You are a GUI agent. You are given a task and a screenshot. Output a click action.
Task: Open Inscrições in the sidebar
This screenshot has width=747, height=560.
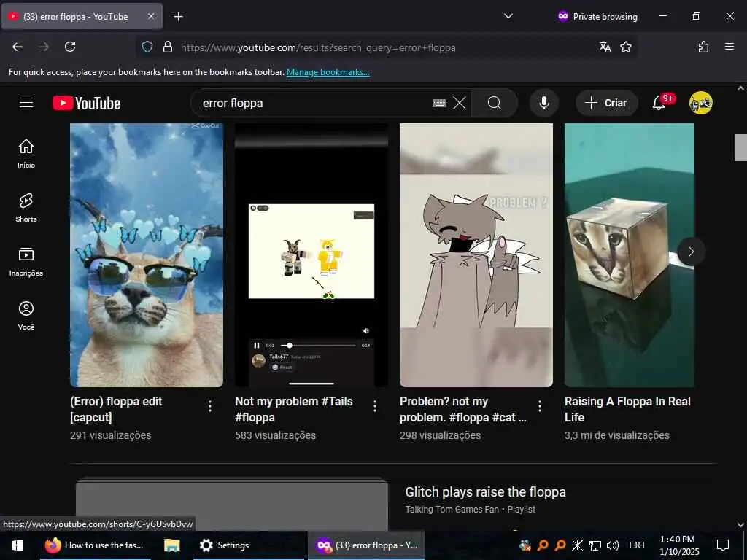pos(26,262)
